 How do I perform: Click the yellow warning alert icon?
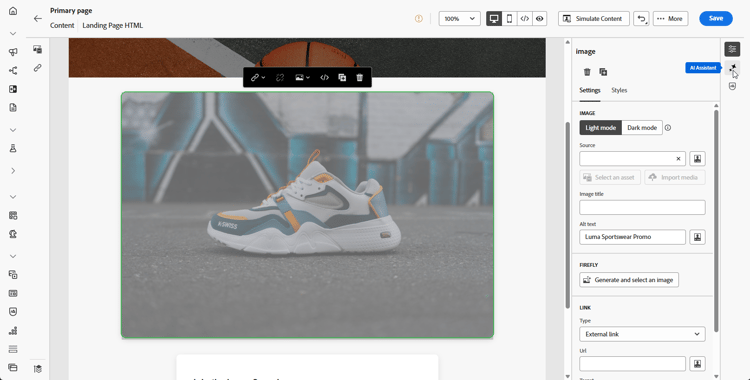pyautogui.click(x=419, y=19)
